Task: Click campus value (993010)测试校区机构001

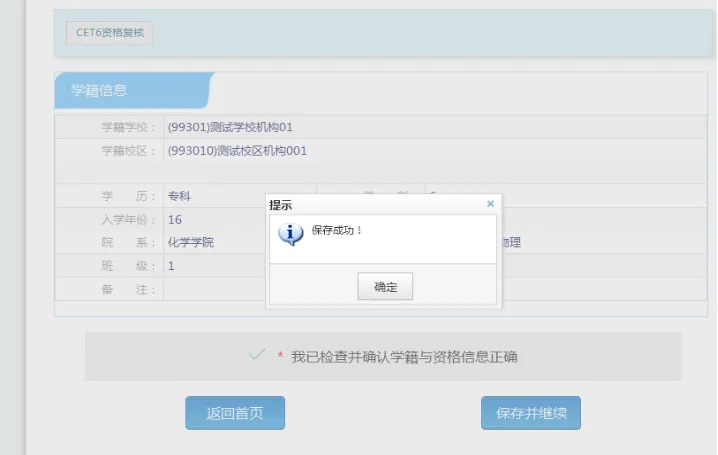Action: click(x=237, y=151)
